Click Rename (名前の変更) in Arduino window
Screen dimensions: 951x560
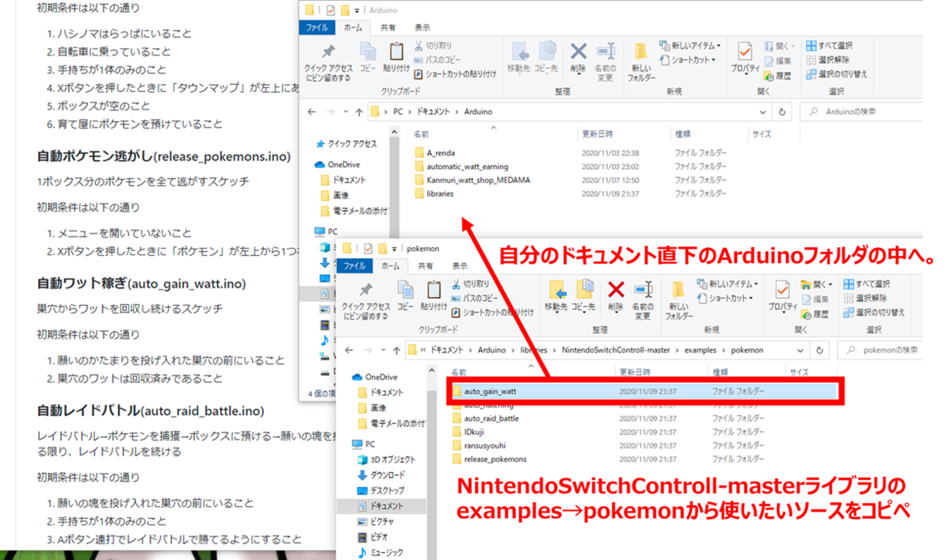605,62
